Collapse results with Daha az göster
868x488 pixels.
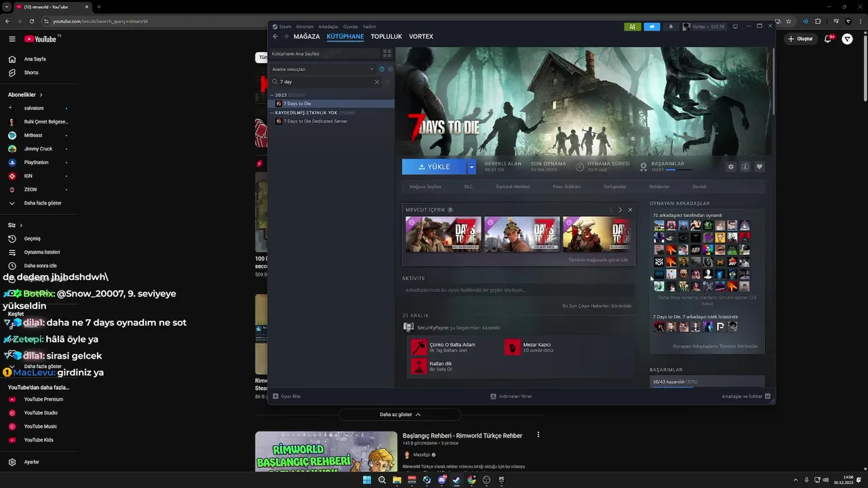click(x=400, y=415)
